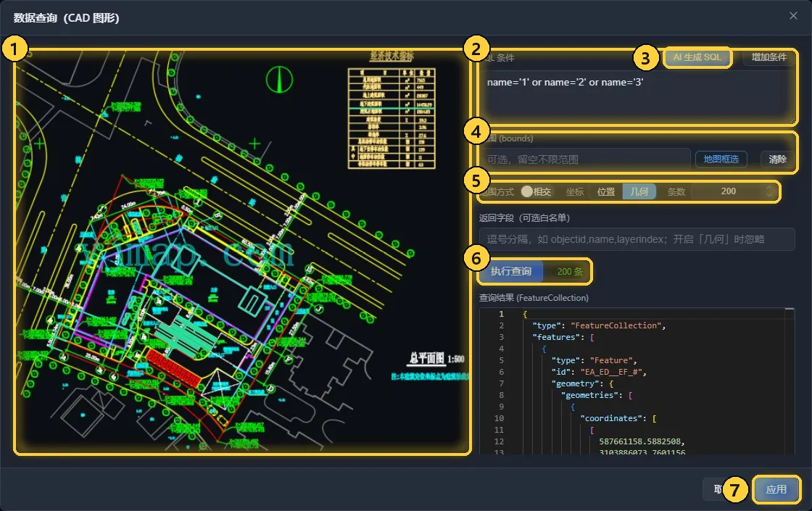The image size is (812, 511).
Task: Click the 数据查询 (CAD 图形) dialog title
Action: tap(66, 18)
